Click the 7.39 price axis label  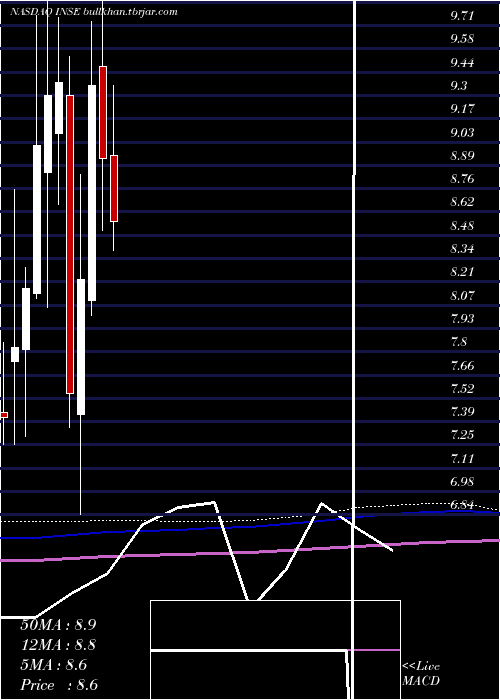462,412
